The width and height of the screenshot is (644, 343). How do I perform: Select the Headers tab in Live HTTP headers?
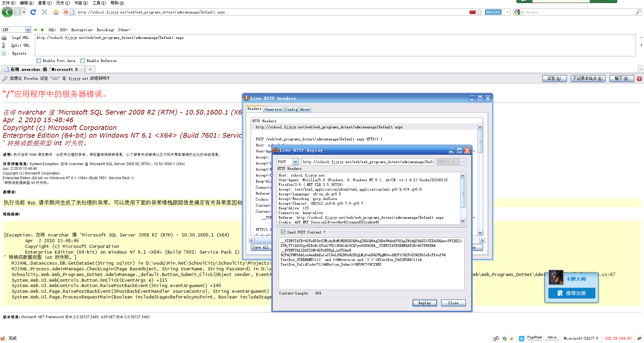[254, 109]
